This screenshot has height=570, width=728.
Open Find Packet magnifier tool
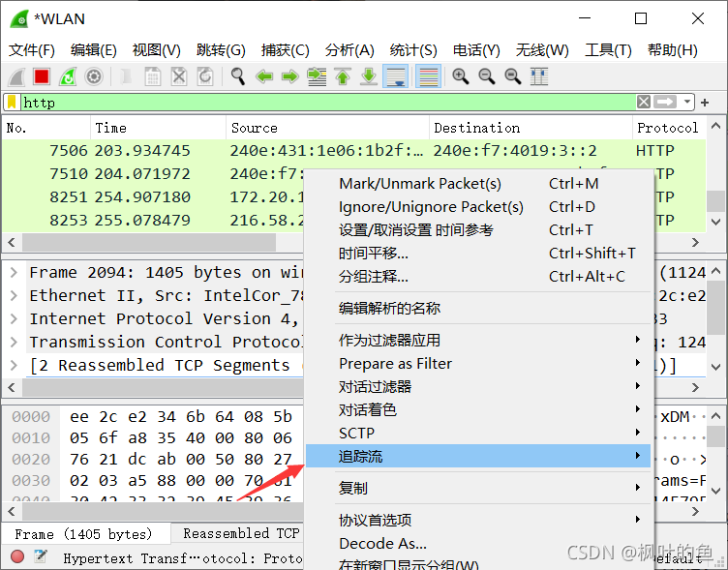(x=238, y=76)
